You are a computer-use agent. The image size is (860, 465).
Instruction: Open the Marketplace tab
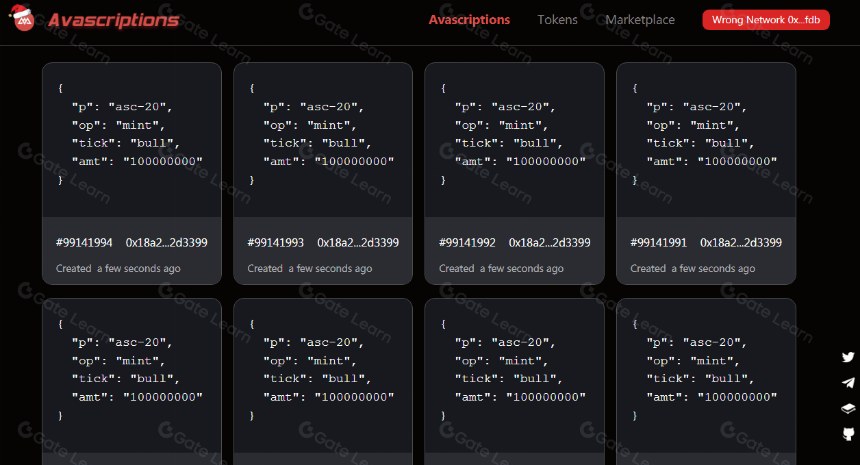pyautogui.click(x=640, y=20)
